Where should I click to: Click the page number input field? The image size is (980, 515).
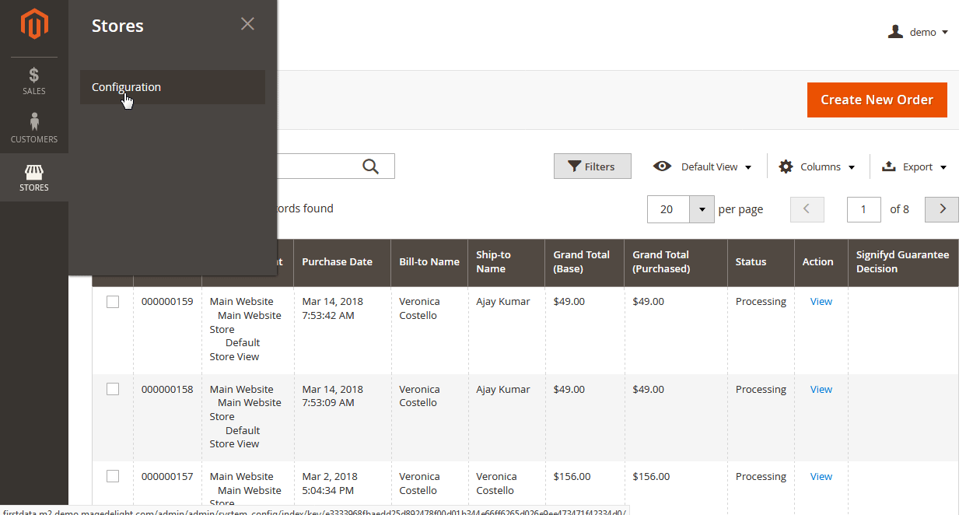863,209
